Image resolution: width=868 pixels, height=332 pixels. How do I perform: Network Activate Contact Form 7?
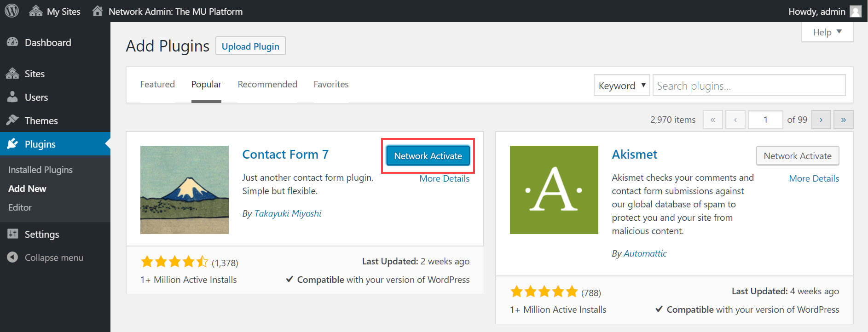(428, 156)
